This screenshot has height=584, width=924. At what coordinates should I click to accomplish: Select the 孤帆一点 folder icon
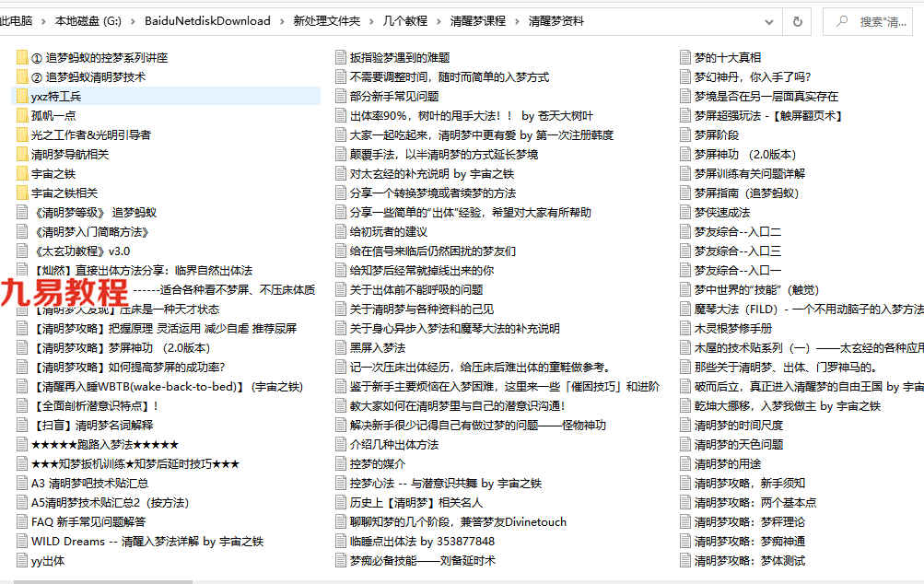22,115
